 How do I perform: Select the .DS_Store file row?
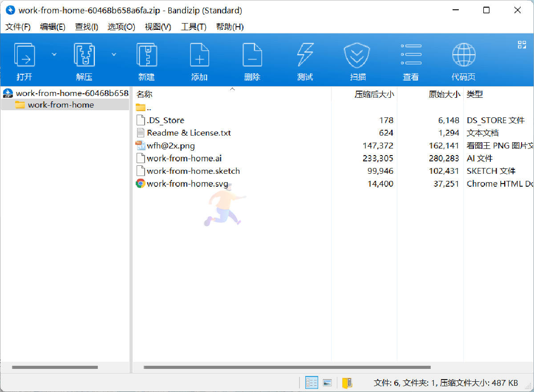[x=334, y=120]
